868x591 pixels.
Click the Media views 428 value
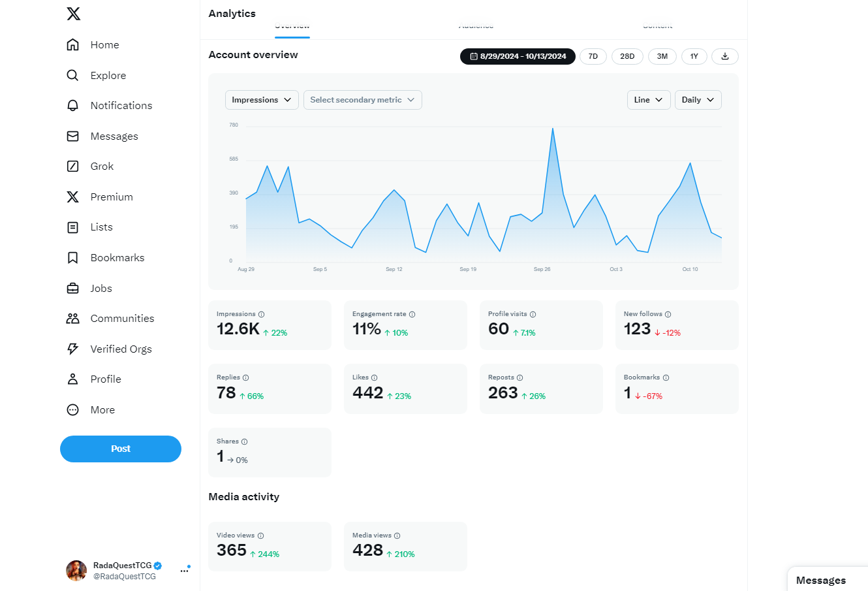tap(368, 550)
